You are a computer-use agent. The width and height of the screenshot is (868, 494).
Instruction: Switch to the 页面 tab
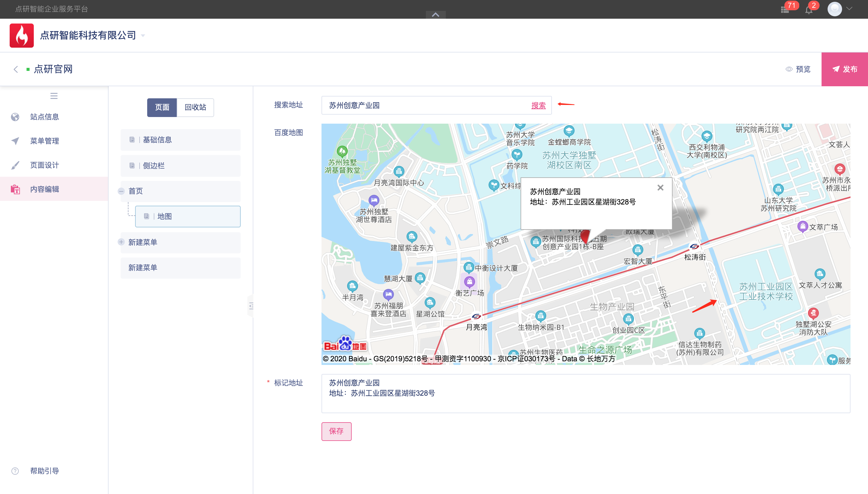[x=162, y=108]
